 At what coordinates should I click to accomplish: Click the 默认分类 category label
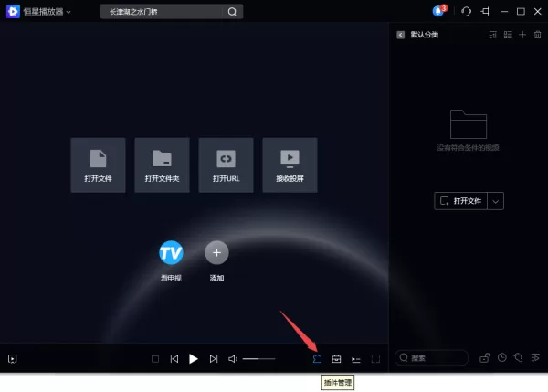tap(425, 35)
